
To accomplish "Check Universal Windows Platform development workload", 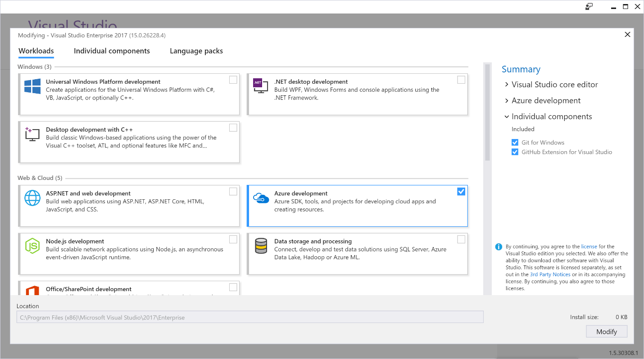I will coord(233,80).
